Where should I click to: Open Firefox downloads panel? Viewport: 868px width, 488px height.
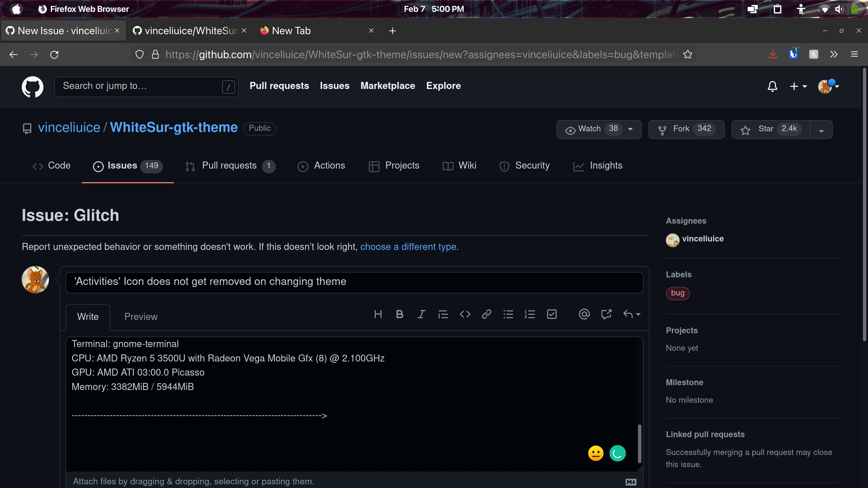[x=773, y=54]
